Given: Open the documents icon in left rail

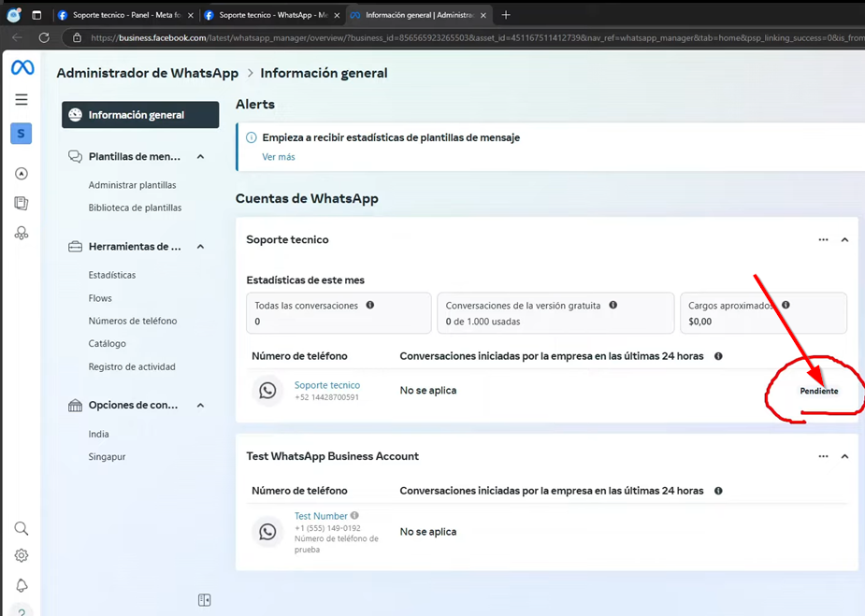Looking at the screenshot, I should [21, 203].
